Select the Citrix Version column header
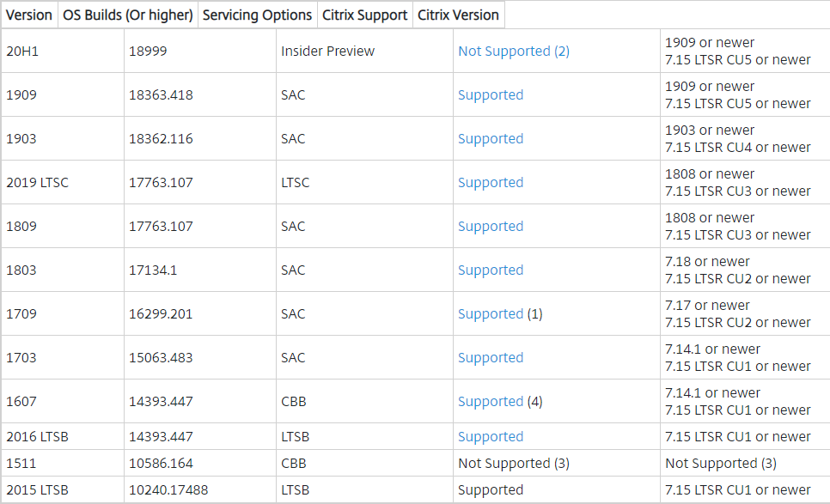Image resolution: width=830 pixels, height=504 pixels. 459,15
